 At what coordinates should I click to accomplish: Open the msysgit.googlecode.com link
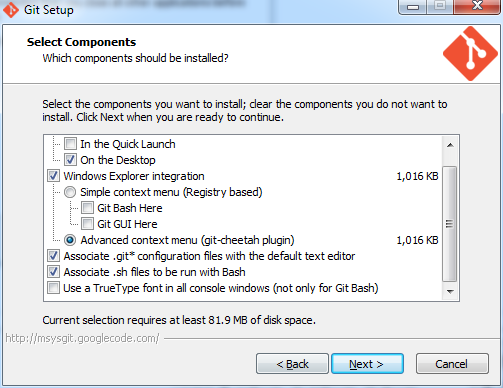pyautogui.click(x=82, y=338)
